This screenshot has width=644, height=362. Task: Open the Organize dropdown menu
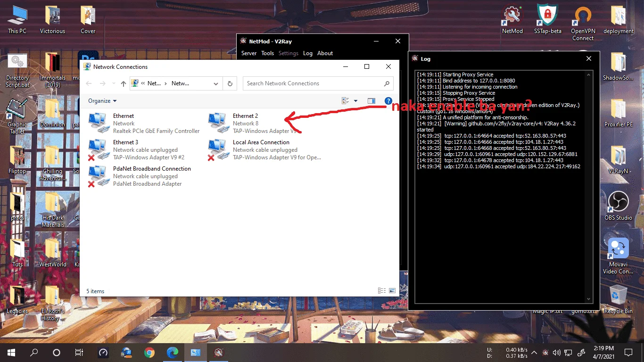pos(102,101)
